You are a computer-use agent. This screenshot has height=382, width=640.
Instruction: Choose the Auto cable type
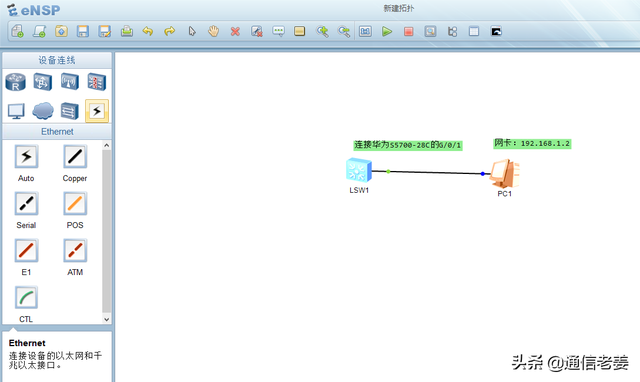click(x=26, y=157)
